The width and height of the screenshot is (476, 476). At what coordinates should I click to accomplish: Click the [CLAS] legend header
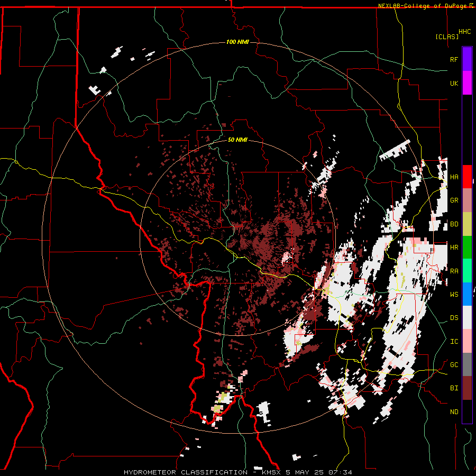pos(447,36)
